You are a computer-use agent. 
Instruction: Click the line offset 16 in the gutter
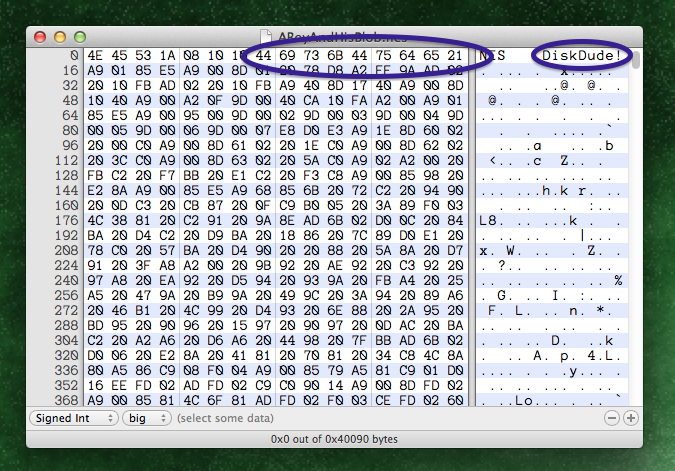(x=71, y=71)
